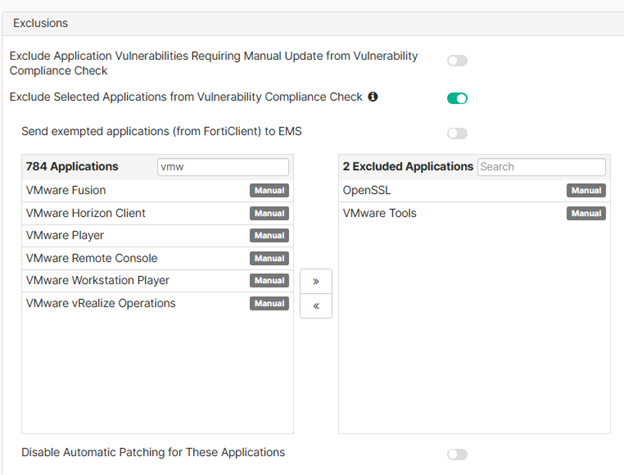Click the Excluded Applications search field
The height and width of the screenshot is (475, 624).
tap(541, 167)
